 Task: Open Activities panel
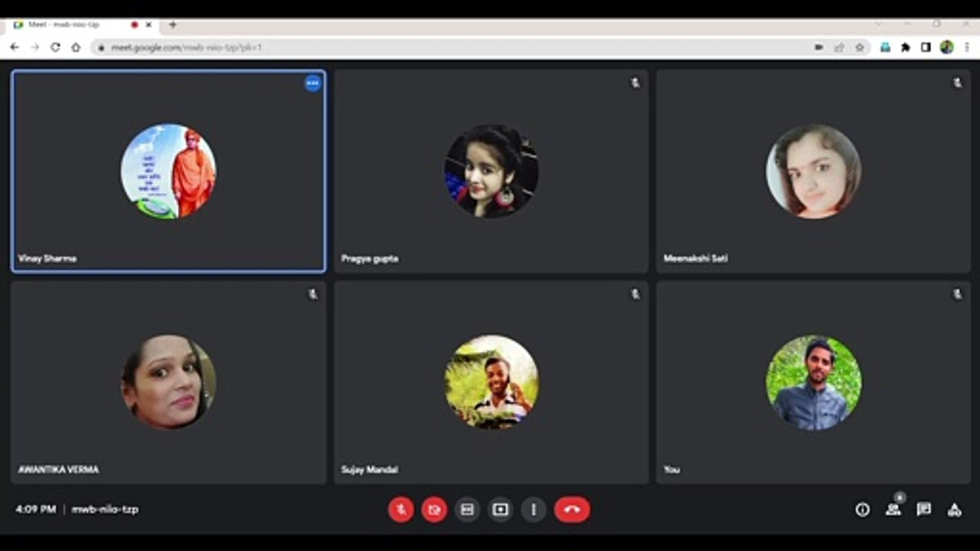(955, 510)
